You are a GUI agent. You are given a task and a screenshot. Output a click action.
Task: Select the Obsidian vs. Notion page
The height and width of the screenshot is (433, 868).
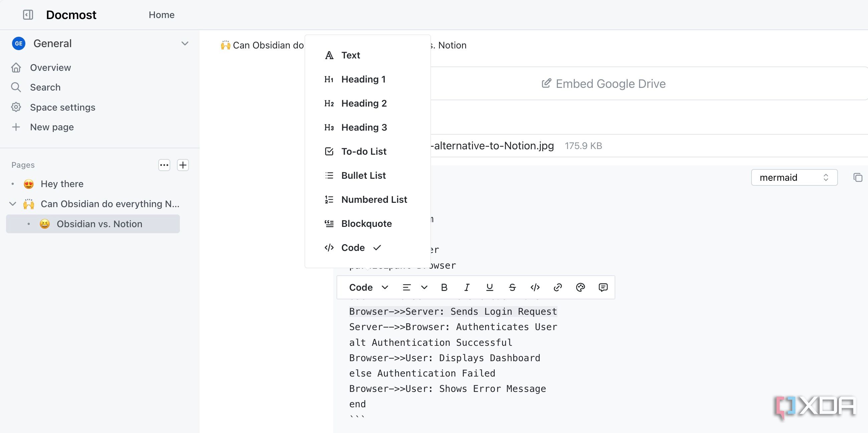pos(93,224)
